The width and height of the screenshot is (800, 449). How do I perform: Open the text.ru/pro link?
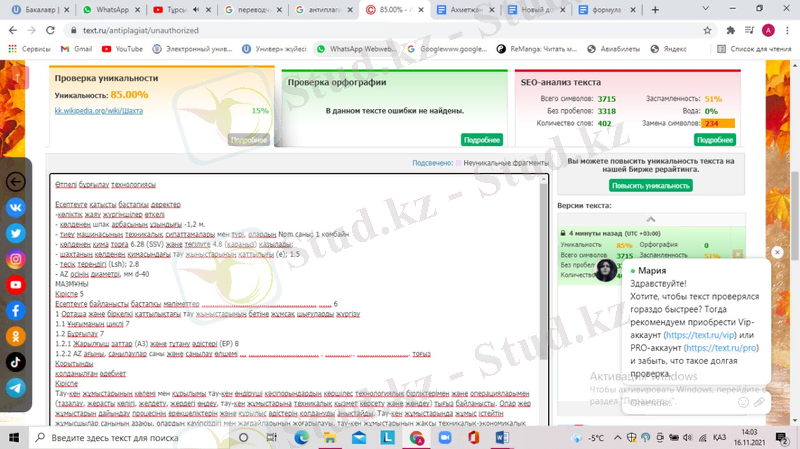pyautogui.click(x=721, y=348)
